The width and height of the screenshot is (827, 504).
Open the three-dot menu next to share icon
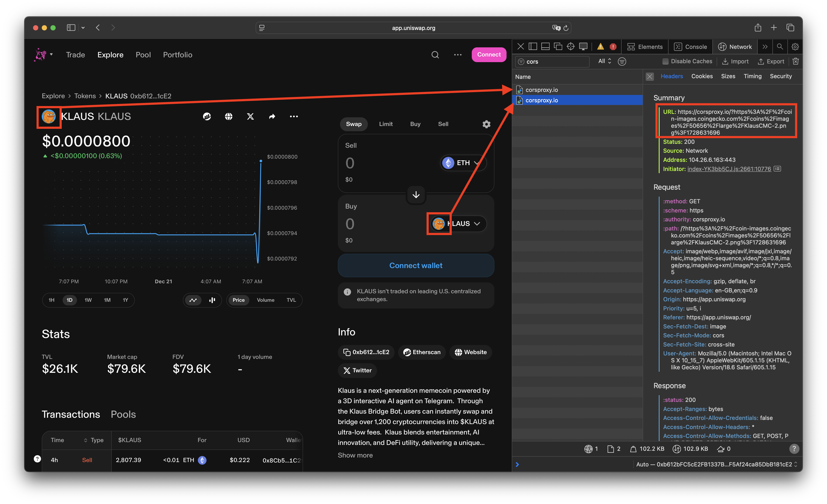pyautogui.click(x=294, y=116)
